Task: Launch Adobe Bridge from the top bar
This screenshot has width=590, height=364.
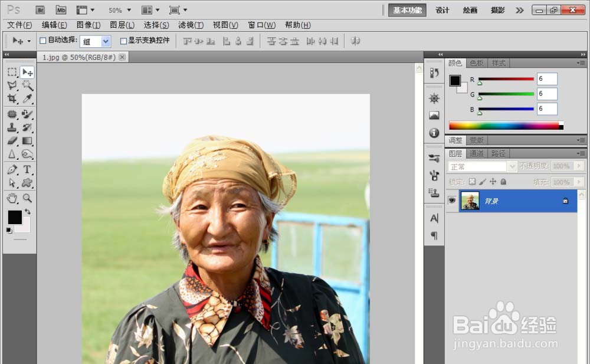Action: [40, 10]
